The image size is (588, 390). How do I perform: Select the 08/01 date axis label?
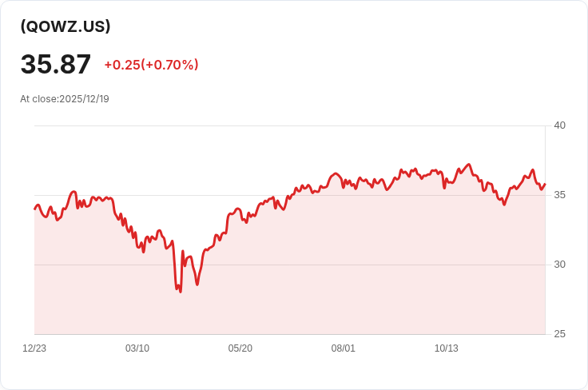coord(343,348)
